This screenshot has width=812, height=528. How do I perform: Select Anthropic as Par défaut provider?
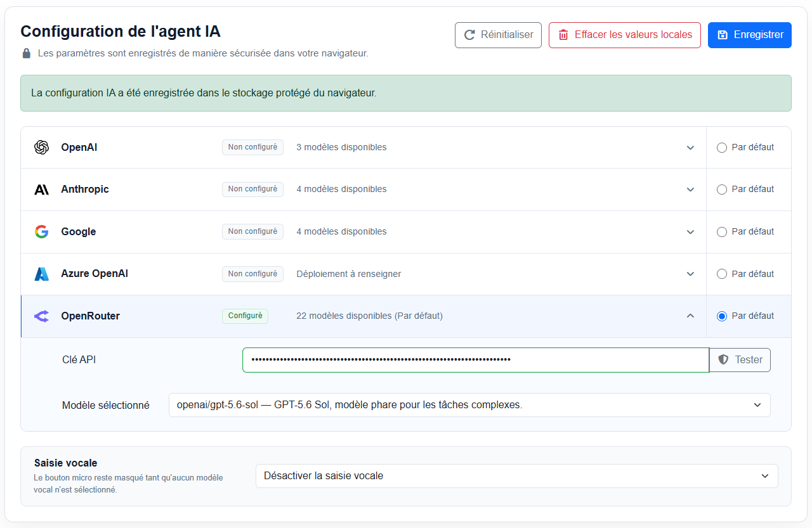[721, 190]
